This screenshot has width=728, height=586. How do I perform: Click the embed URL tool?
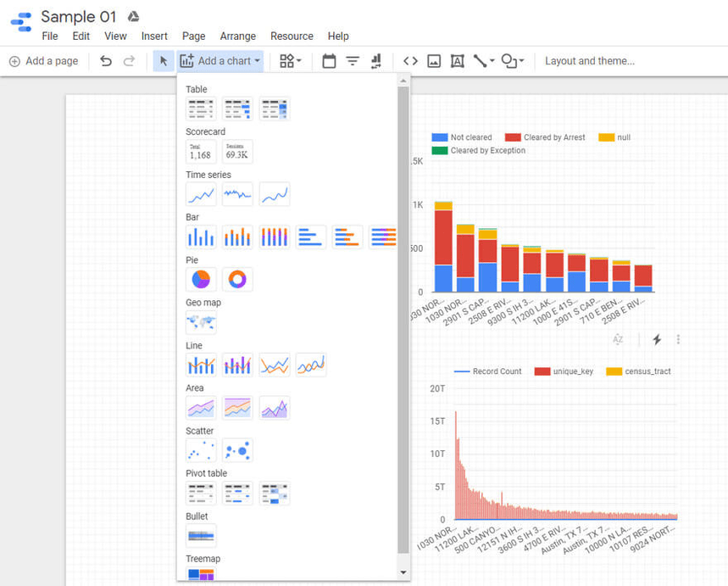tap(410, 60)
